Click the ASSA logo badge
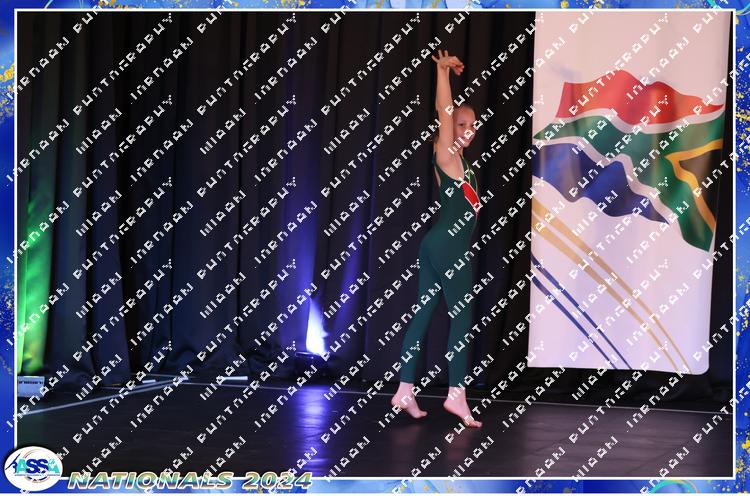The height and width of the screenshot is (500, 750). pyautogui.click(x=33, y=469)
